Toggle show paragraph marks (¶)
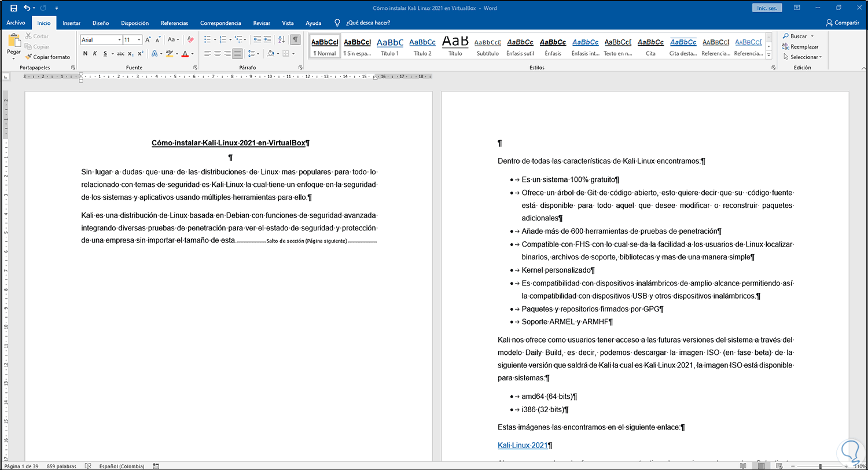This screenshot has height=470, width=868. (295, 40)
